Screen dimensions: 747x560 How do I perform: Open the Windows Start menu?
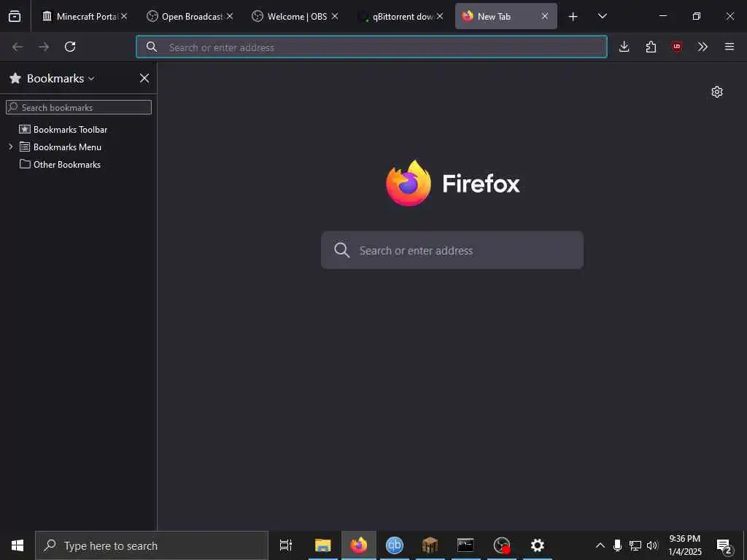pos(18,545)
